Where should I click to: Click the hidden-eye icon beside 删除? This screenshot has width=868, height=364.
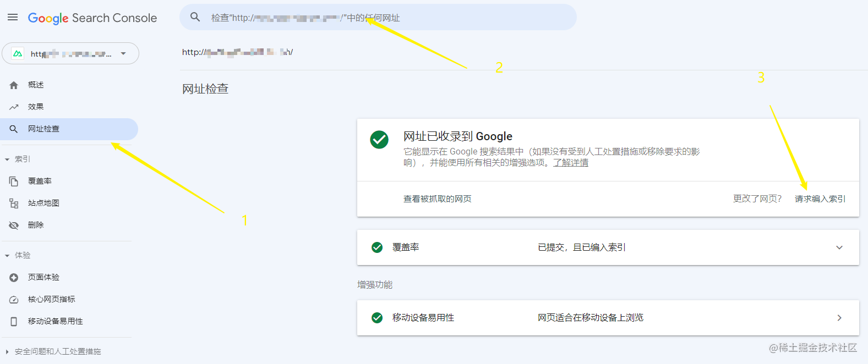[14, 225]
